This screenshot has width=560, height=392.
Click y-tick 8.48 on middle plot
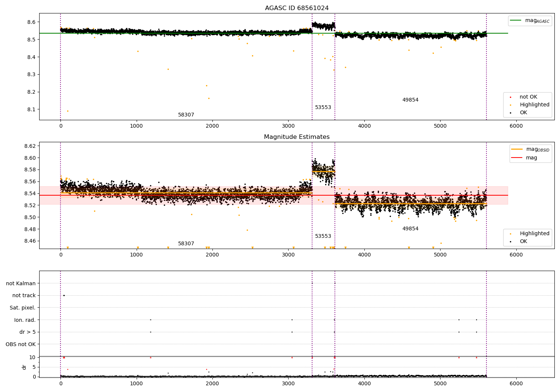coord(30,229)
